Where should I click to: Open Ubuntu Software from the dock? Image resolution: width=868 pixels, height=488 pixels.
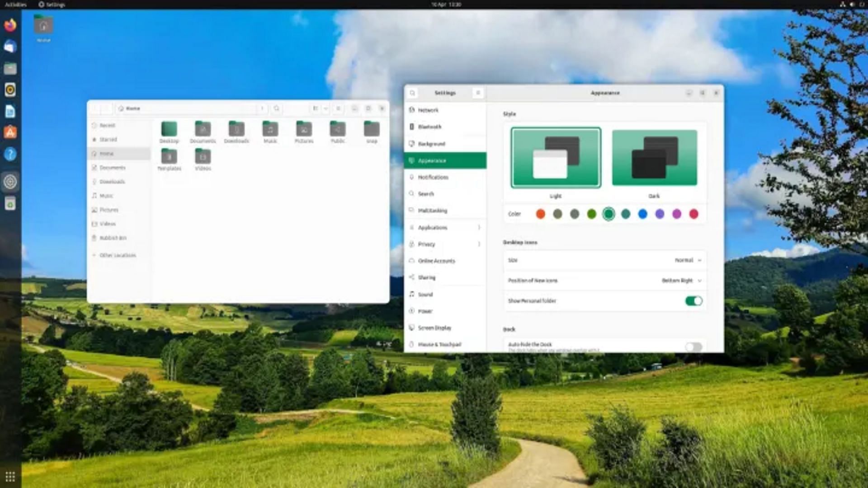coord(10,132)
